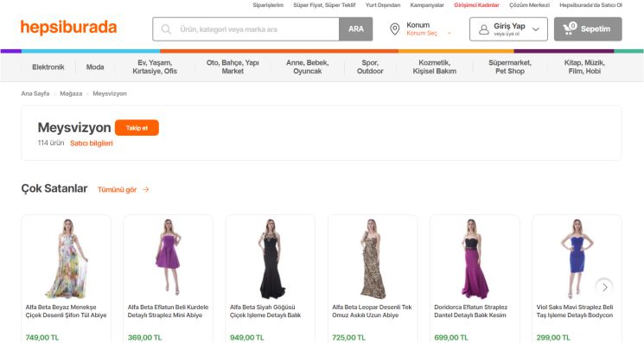Open the Moda category menu

pyautogui.click(x=95, y=67)
